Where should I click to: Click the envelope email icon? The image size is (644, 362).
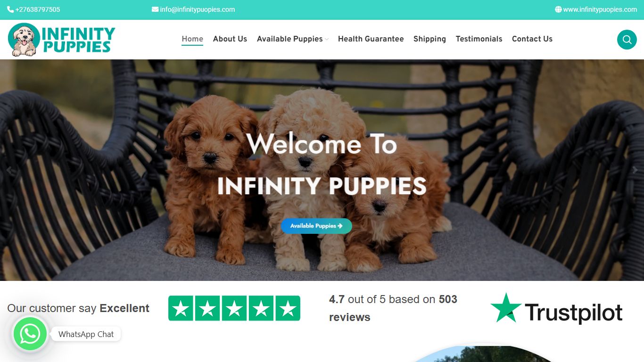point(155,9)
